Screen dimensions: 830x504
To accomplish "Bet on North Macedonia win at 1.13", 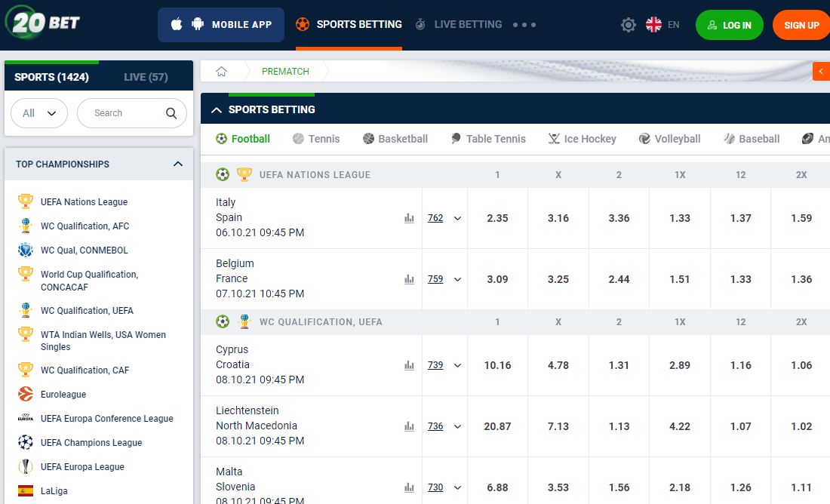I will [x=619, y=426].
